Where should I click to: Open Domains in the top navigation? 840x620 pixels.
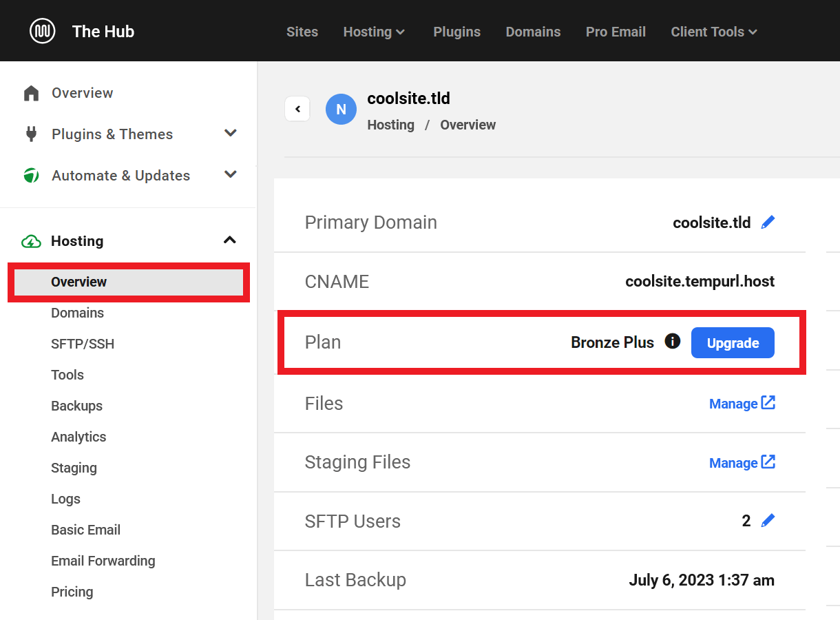[x=533, y=32]
